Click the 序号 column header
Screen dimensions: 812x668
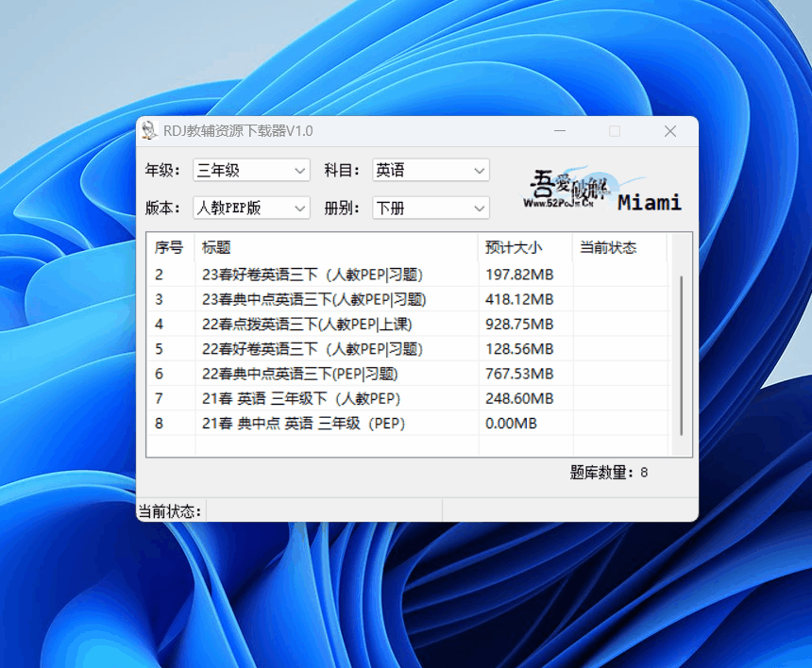172,247
